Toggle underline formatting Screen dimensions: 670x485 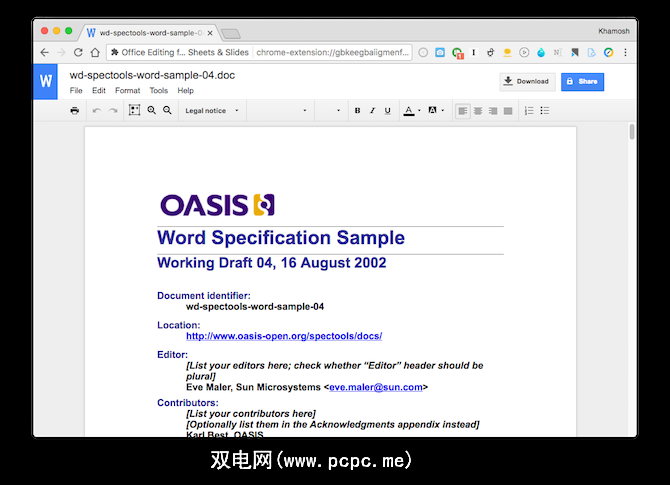coord(388,111)
